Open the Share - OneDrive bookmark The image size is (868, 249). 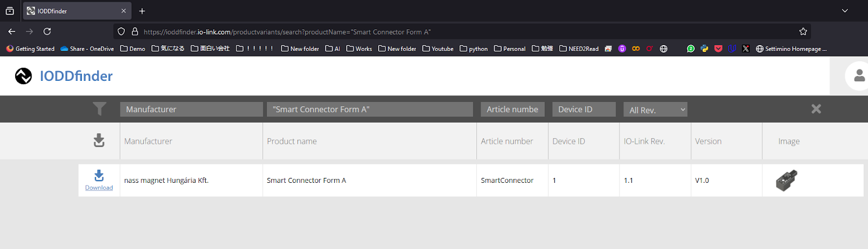tap(87, 49)
